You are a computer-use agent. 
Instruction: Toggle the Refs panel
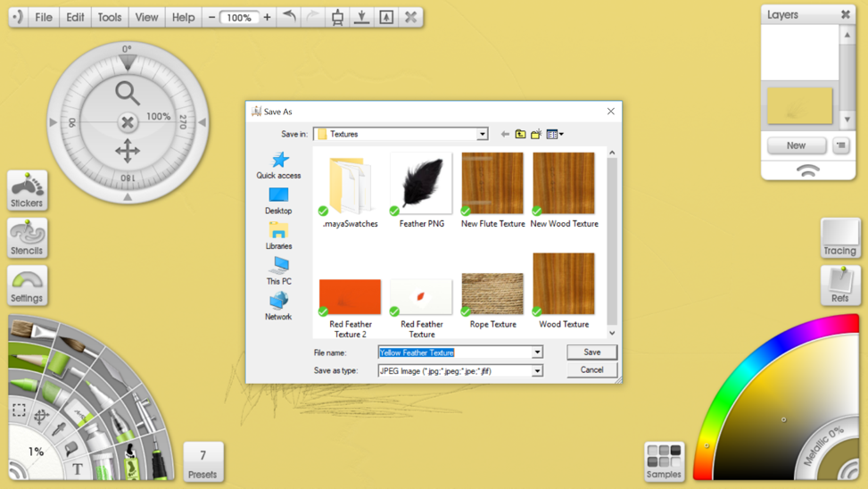pos(839,286)
